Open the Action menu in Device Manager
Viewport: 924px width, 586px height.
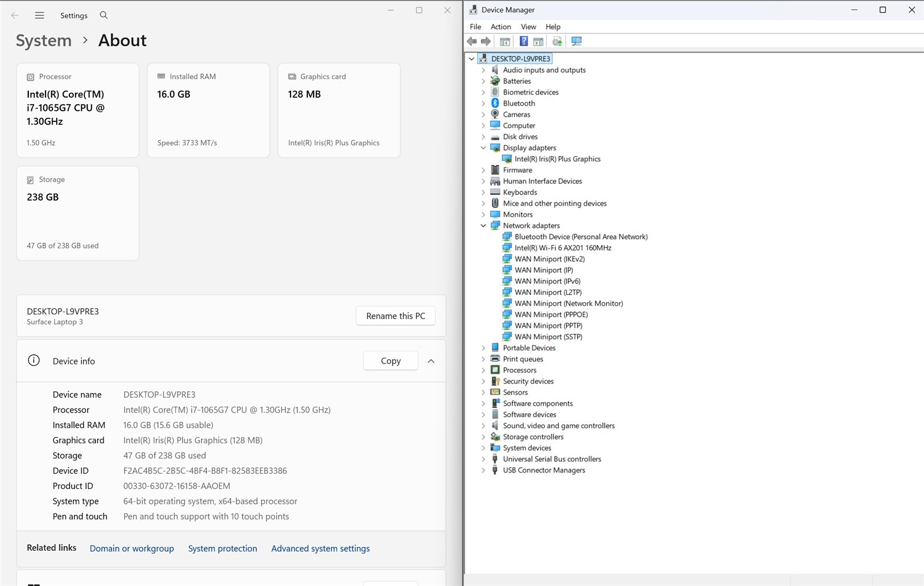click(501, 27)
